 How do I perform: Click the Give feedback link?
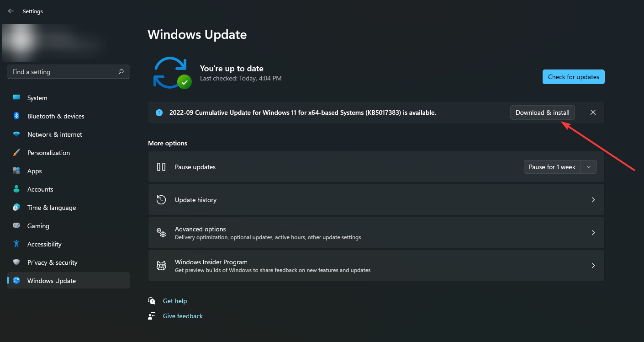(x=182, y=315)
